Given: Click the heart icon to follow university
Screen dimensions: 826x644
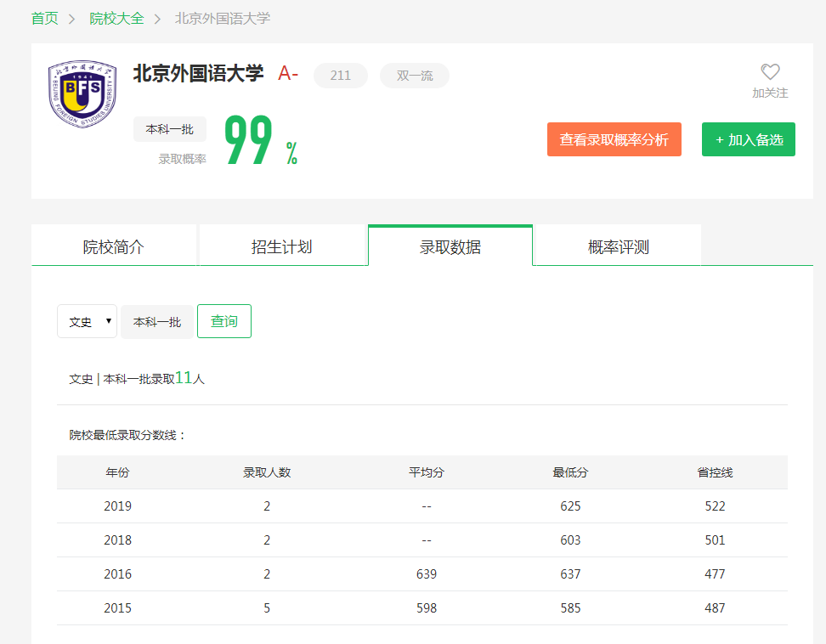Looking at the screenshot, I should tap(770, 72).
